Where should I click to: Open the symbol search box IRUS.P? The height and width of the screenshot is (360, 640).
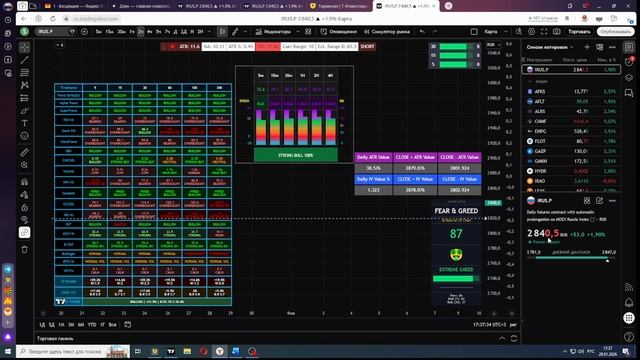(56, 31)
